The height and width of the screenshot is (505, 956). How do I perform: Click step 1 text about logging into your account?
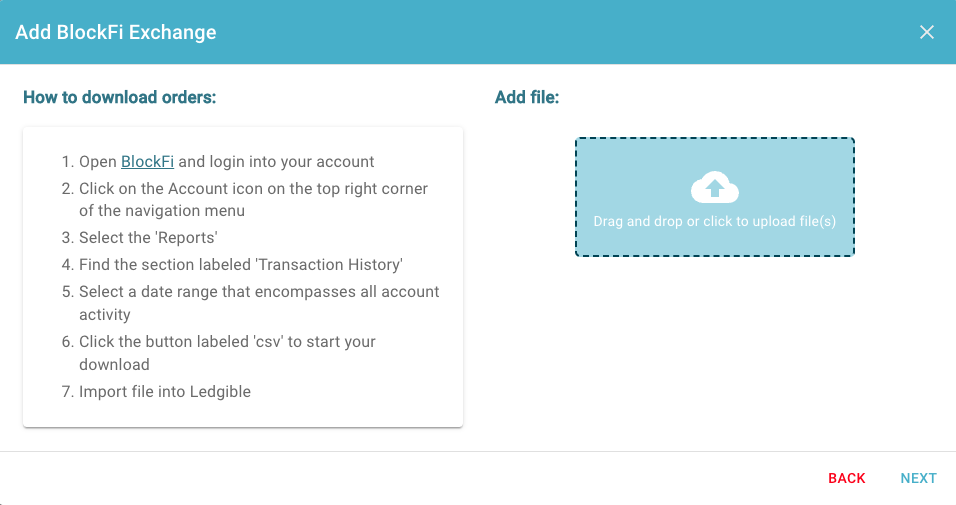pos(226,162)
